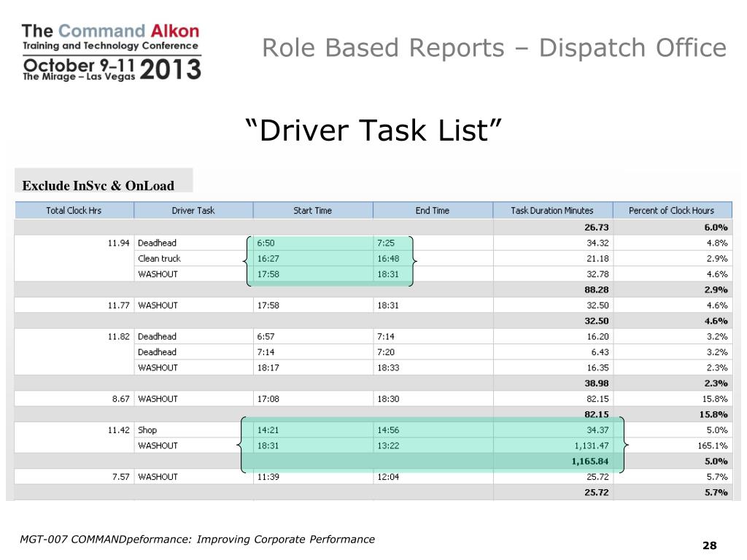The width and height of the screenshot is (747, 560).
Task: Click the bold subtotal 88.28
Action: [x=597, y=289]
